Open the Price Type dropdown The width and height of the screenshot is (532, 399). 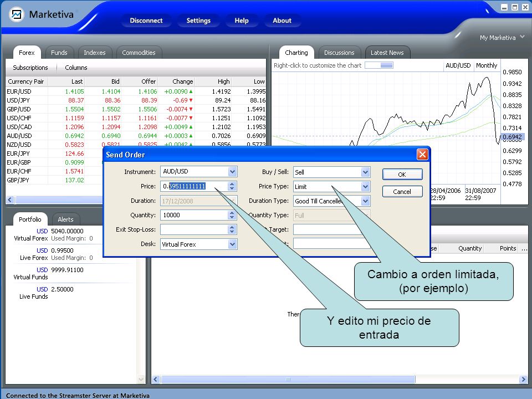365,187
